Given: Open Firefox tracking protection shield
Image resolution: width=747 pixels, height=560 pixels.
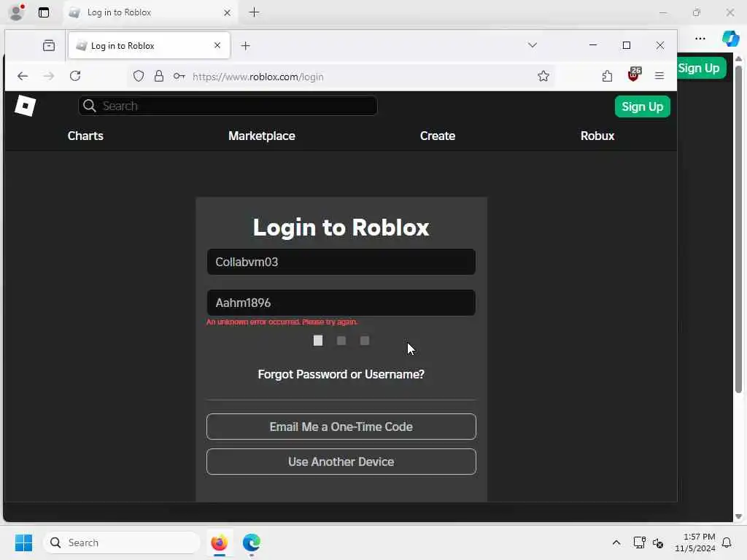Looking at the screenshot, I should pos(139,76).
